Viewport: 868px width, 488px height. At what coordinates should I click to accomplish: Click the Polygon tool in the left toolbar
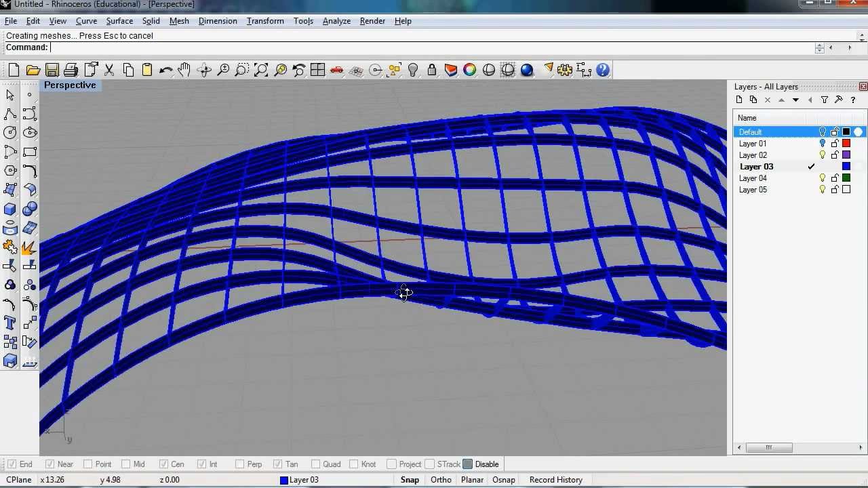point(10,171)
